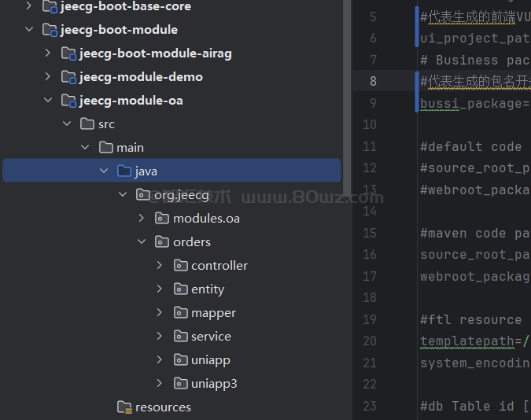Collapse the jeecg-module-oa node
Viewport: 531px width, 420px height.
(x=48, y=100)
